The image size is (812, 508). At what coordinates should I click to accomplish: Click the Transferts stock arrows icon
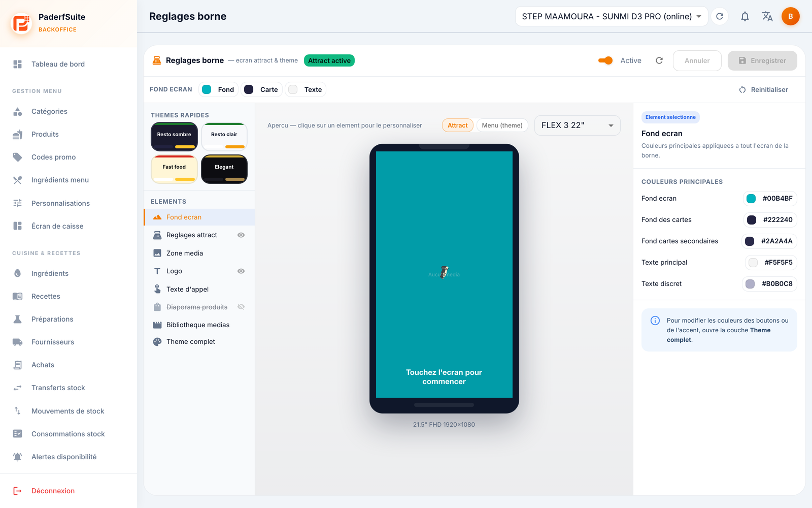point(18,388)
